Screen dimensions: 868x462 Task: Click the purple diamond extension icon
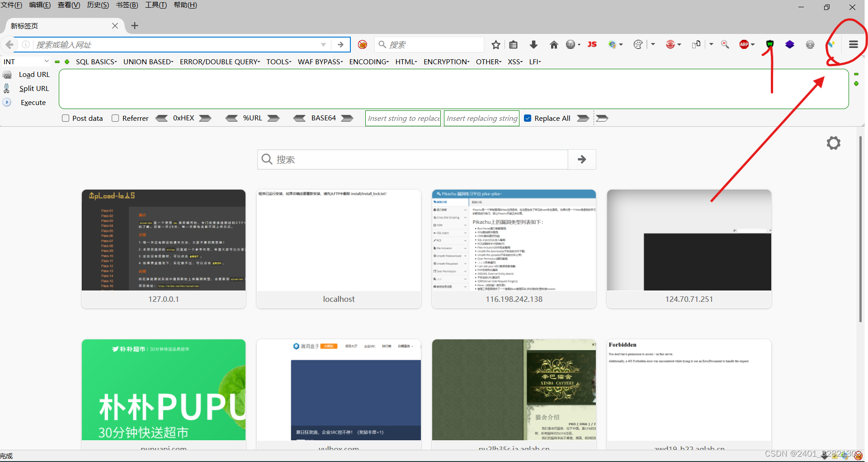(790, 44)
